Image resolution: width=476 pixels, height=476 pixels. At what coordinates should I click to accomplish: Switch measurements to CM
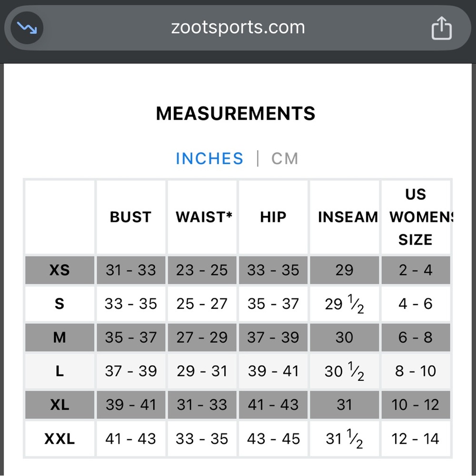point(285,159)
